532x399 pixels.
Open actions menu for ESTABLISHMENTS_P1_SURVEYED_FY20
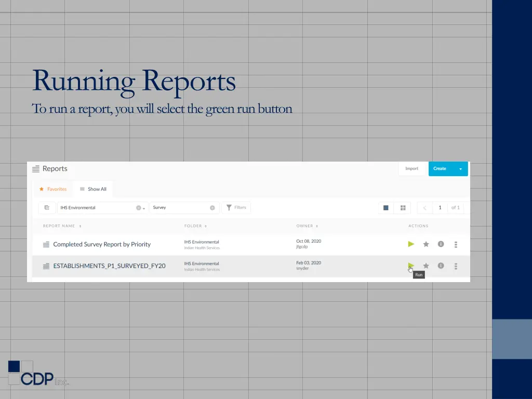point(456,266)
